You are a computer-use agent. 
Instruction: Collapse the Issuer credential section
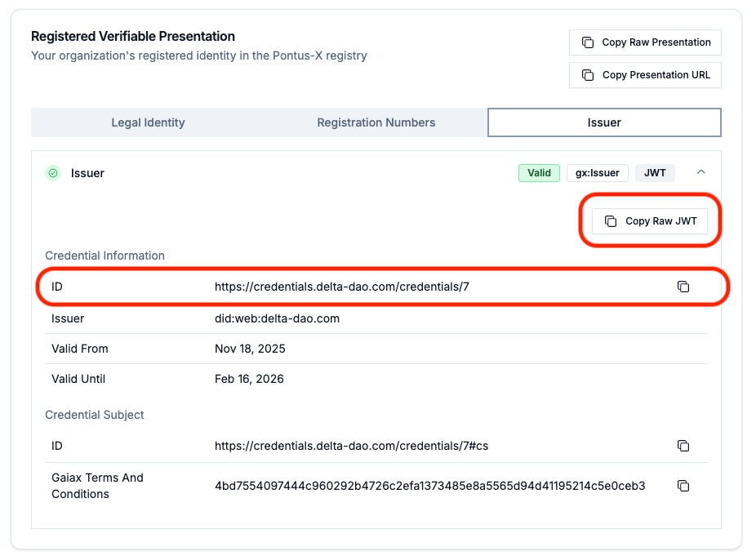click(x=701, y=172)
